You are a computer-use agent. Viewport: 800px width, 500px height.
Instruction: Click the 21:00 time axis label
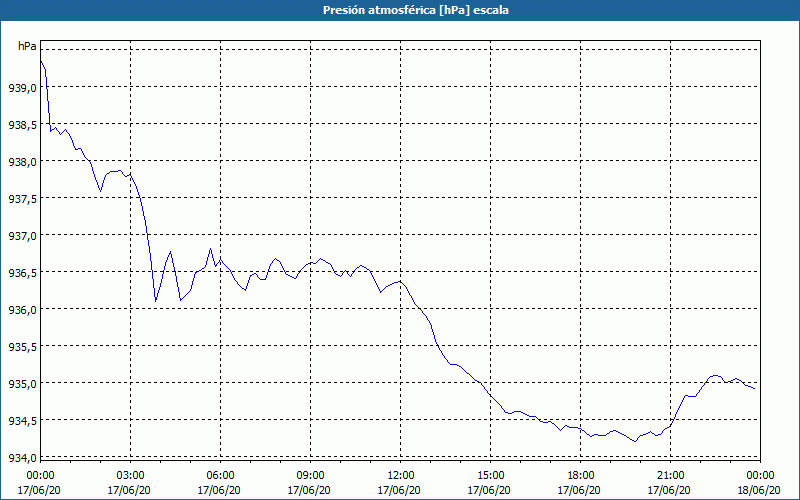coord(671,476)
